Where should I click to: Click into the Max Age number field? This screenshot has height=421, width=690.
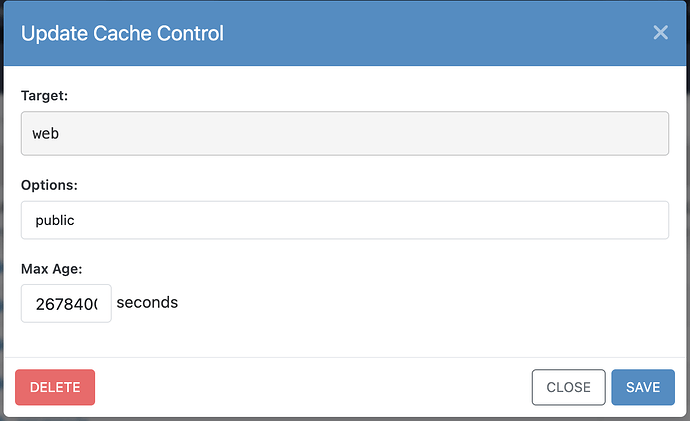[66, 303]
